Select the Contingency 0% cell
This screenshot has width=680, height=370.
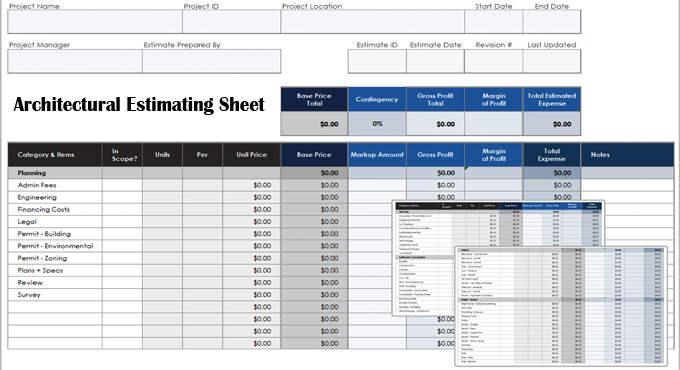pos(377,124)
